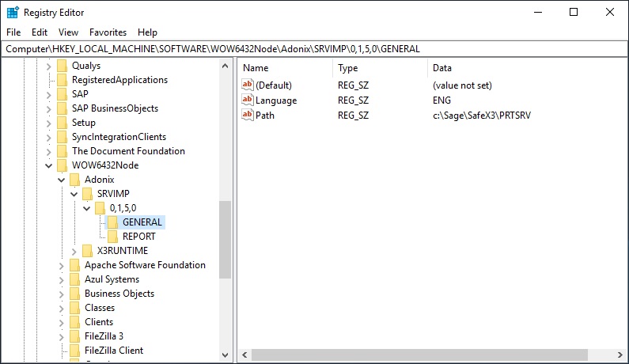Screen dimensions: 629x364
Task: Sort values by the Name column header
Action: click(285, 68)
